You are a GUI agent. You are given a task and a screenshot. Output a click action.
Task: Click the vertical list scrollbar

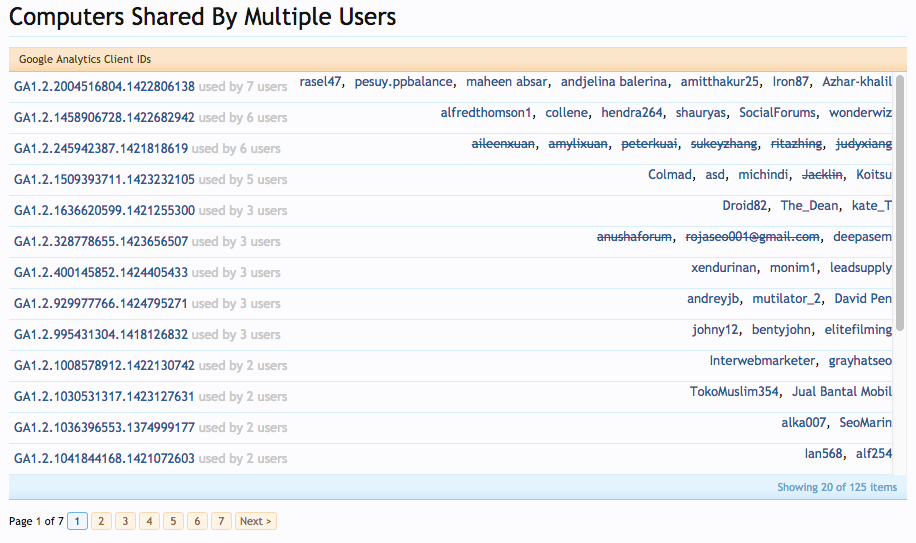click(900, 203)
